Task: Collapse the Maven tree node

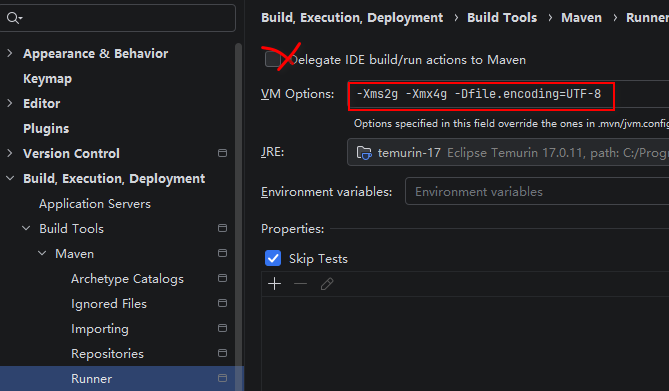Action: pos(42,253)
